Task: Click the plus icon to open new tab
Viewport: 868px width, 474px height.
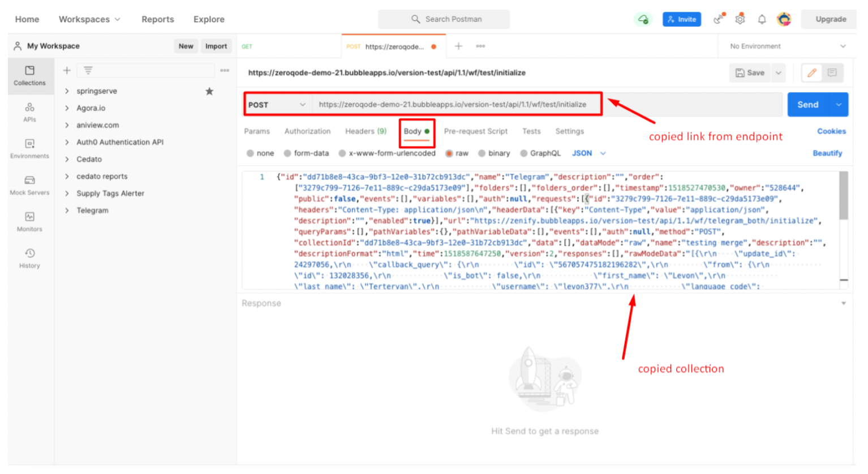Action: [458, 46]
